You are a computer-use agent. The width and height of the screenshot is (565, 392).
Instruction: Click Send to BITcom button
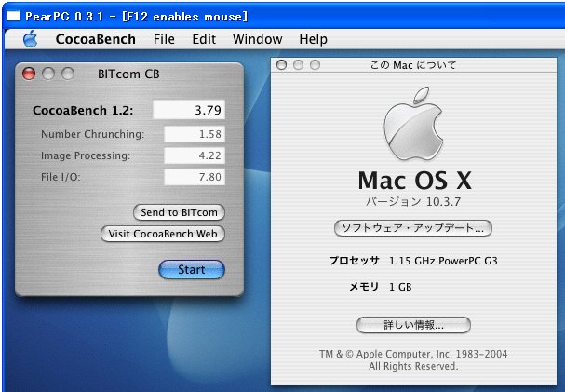179,212
